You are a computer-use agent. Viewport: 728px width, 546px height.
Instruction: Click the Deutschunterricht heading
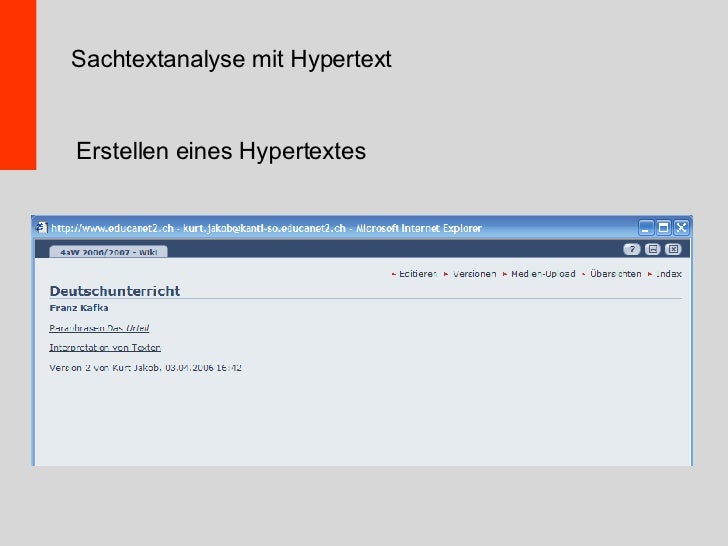pyautogui.click(x=115, y=291)
